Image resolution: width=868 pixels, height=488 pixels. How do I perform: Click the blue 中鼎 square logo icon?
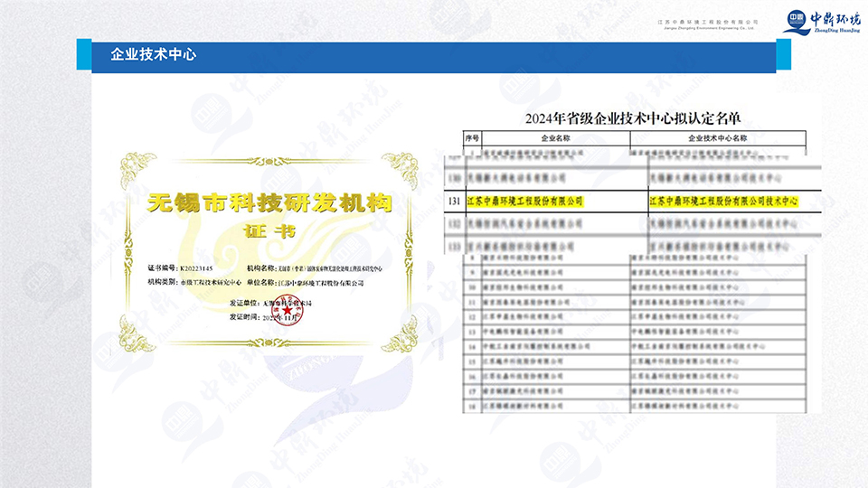click(x=797, y=18)
